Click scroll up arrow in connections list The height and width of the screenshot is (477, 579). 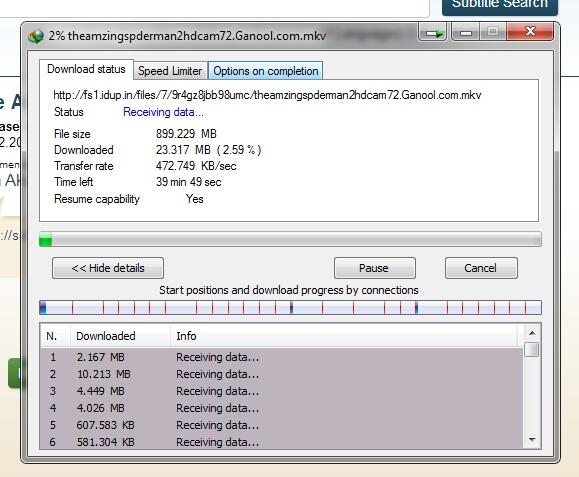(x=532, y=334)
